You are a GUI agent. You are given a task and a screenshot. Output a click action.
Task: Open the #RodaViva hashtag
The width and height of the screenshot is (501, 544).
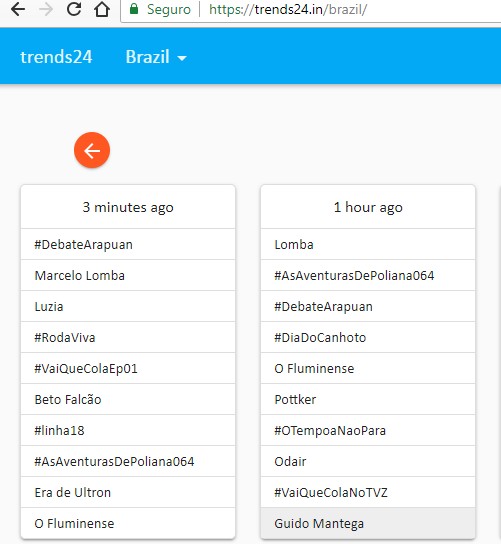coord(128,337)
